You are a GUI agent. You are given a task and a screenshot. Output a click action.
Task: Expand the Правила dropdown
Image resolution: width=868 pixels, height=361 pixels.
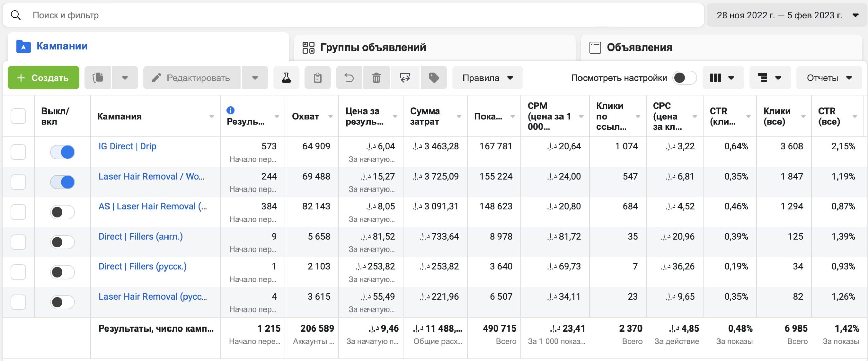488,78
